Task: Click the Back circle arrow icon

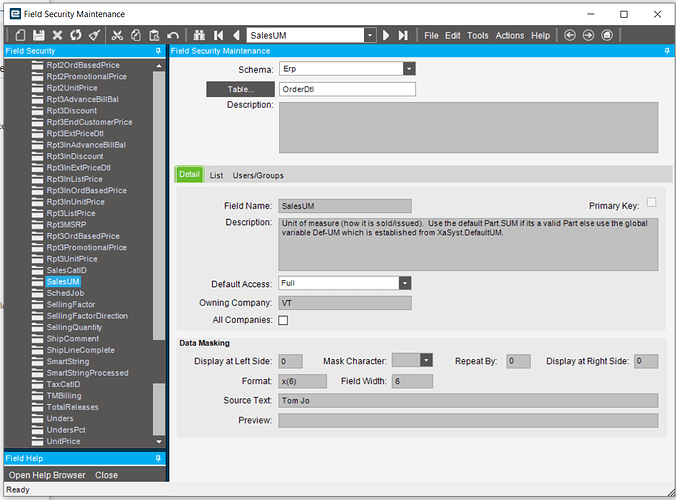Action: [x=570, y=35]
